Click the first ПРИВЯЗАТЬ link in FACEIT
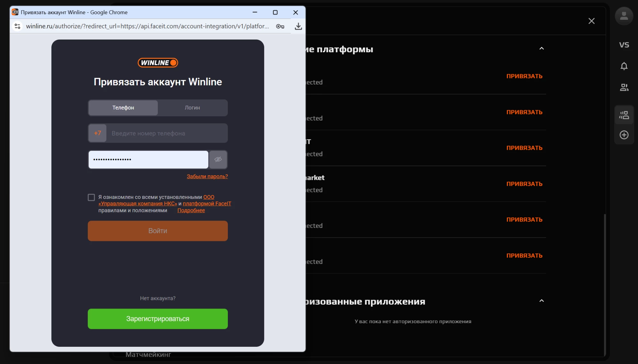 pyautogui.click(x=524, y=76)
